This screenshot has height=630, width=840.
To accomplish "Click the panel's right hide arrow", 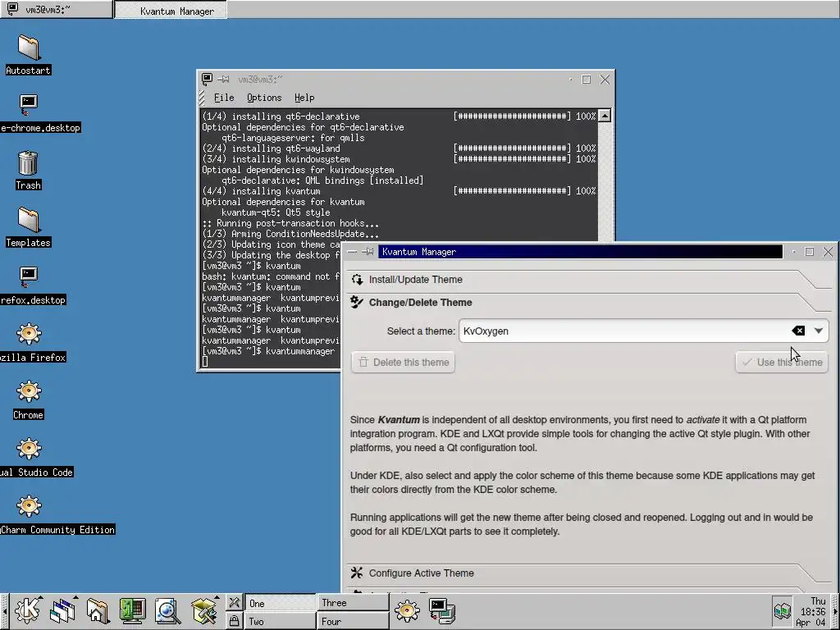I will click(836, 611).
